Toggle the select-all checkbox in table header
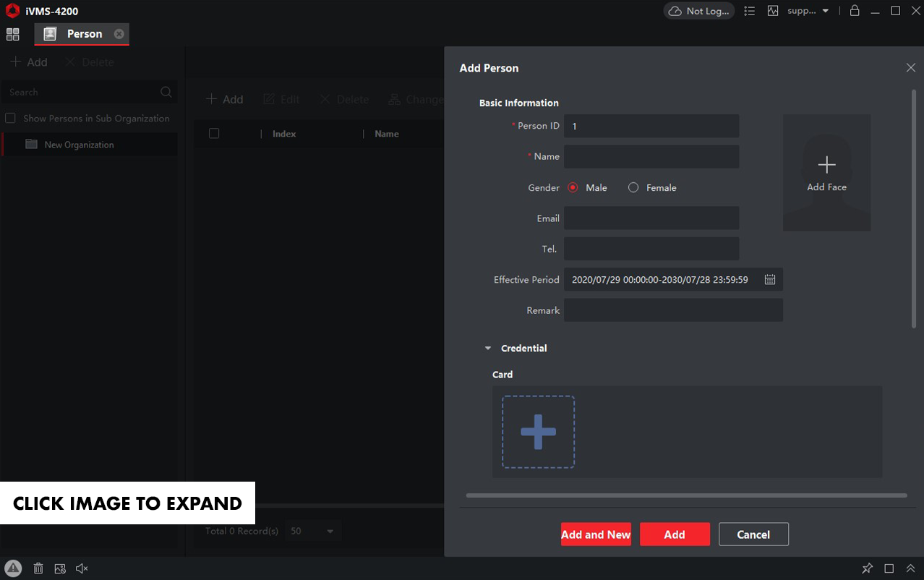 point(214,133)
